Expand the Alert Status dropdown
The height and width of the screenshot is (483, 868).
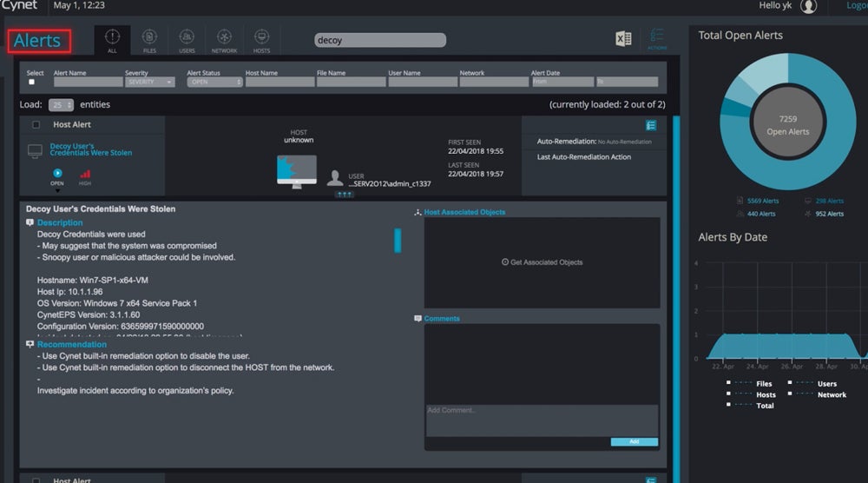(x=214, y=83)
